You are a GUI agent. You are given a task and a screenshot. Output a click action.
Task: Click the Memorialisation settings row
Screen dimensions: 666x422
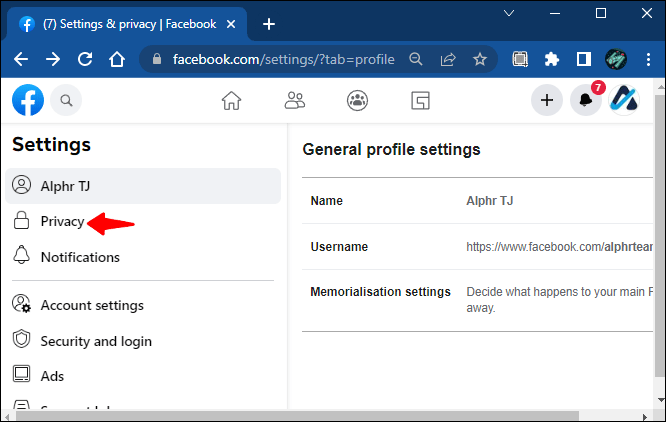point(477,300)
